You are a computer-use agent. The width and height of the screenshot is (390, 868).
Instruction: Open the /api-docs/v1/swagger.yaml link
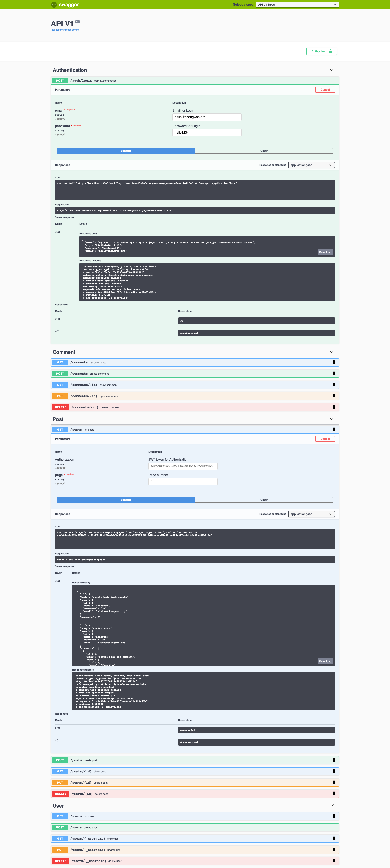(x=65, y=30)
